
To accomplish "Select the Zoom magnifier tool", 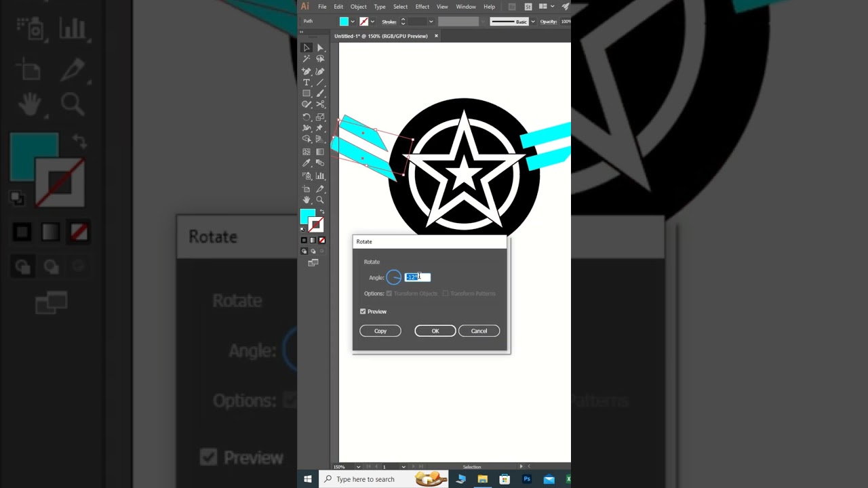I will [x=320, y=200].
